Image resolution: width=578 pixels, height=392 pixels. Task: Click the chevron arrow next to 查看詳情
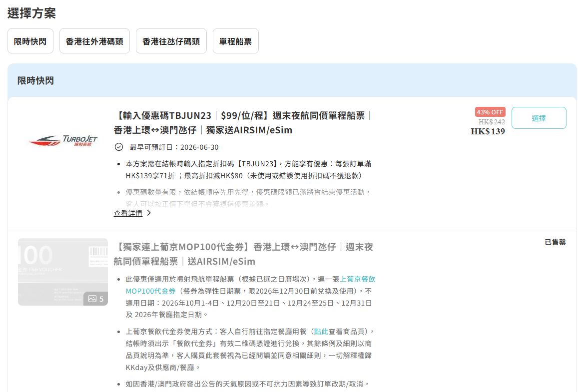148,213
